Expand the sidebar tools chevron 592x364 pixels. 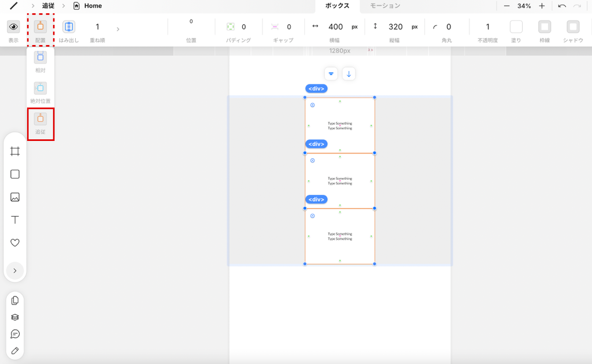[x=15, y=270]
